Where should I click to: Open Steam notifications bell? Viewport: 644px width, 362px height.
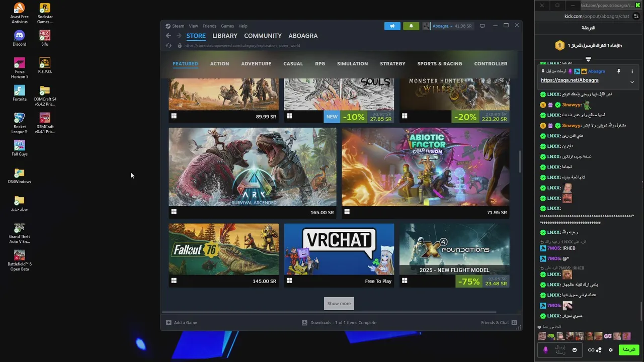(411, 26)
